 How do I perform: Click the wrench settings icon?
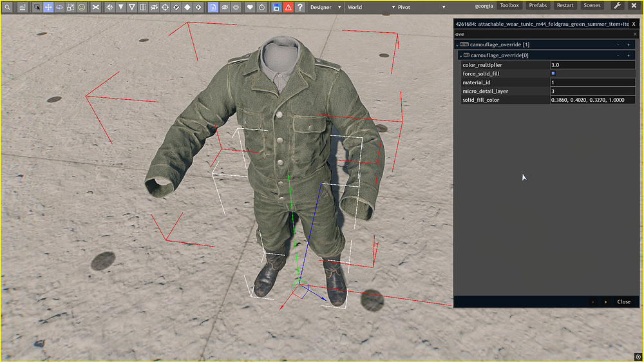point(617,6)
